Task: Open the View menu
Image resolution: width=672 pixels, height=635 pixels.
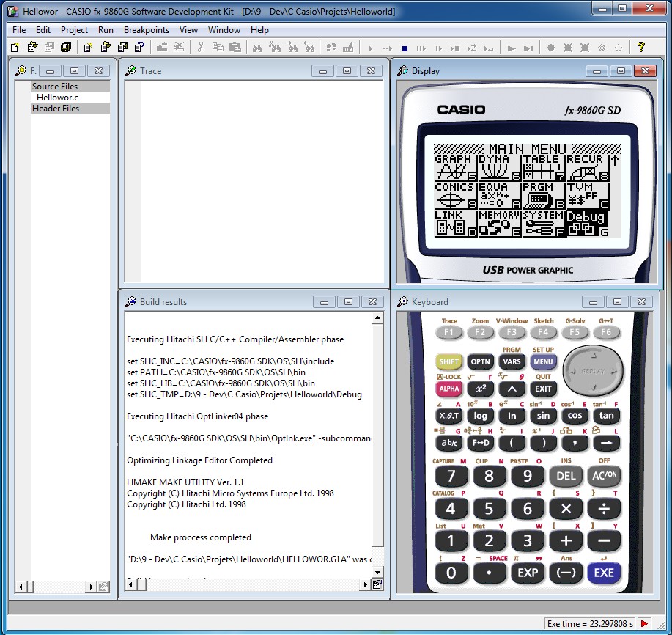Action: [188, 30]
